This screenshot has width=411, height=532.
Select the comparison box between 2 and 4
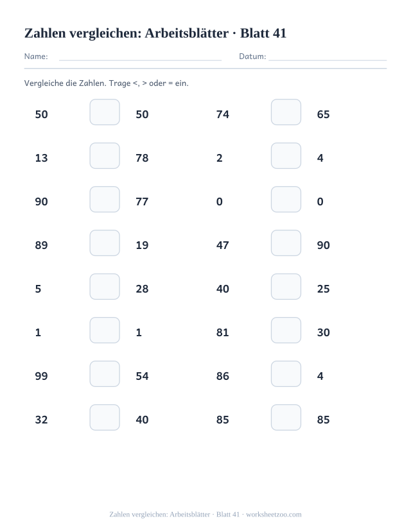(286, 156)
